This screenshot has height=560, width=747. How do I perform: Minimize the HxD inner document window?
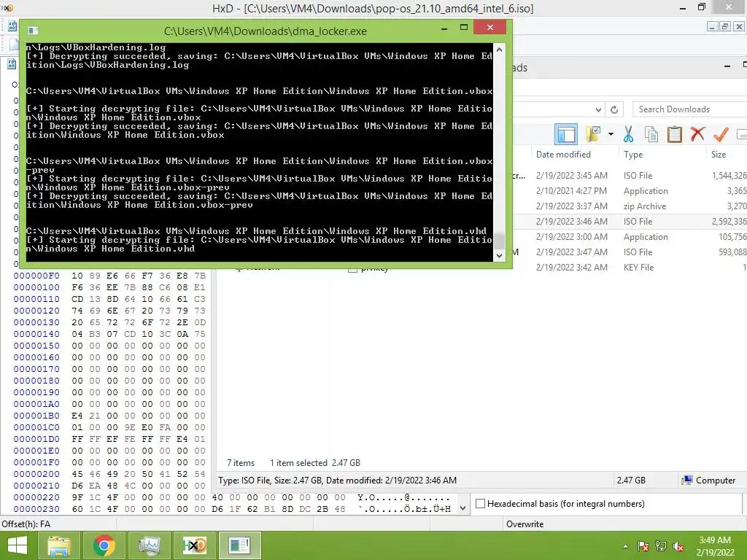tap(712, 27)
